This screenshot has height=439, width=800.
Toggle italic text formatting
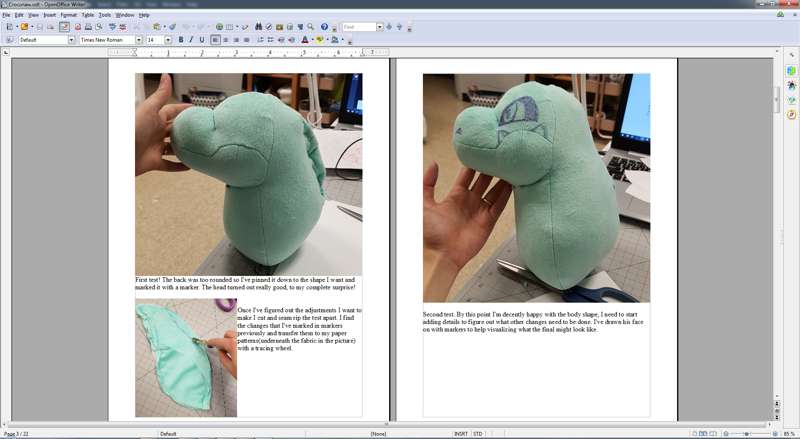pyautogui.click(x=191, y=40)
